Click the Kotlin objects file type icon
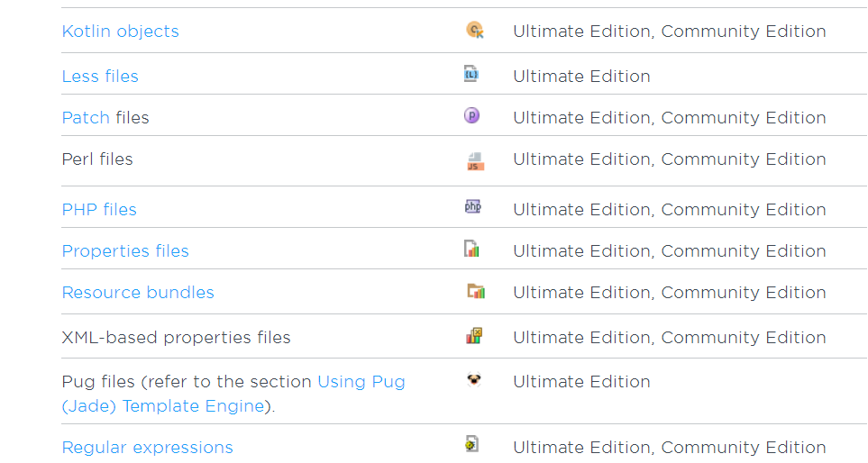Viewport: 868px width, 463px height. click(x=474, y=31)
